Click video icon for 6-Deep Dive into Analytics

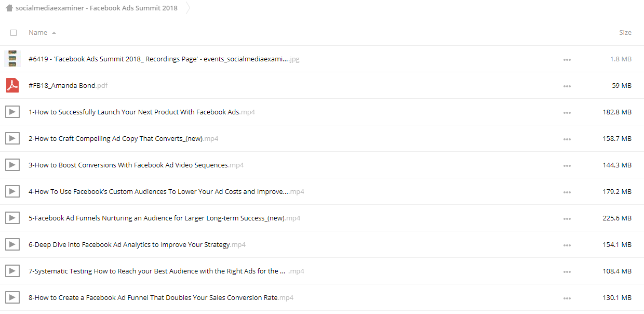click(12, 244)
